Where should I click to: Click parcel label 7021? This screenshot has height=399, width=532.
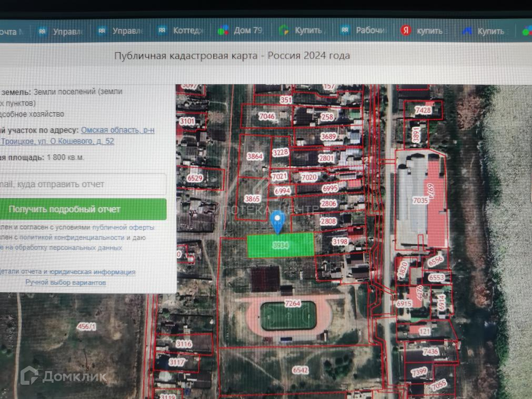[x=279, y=176]
